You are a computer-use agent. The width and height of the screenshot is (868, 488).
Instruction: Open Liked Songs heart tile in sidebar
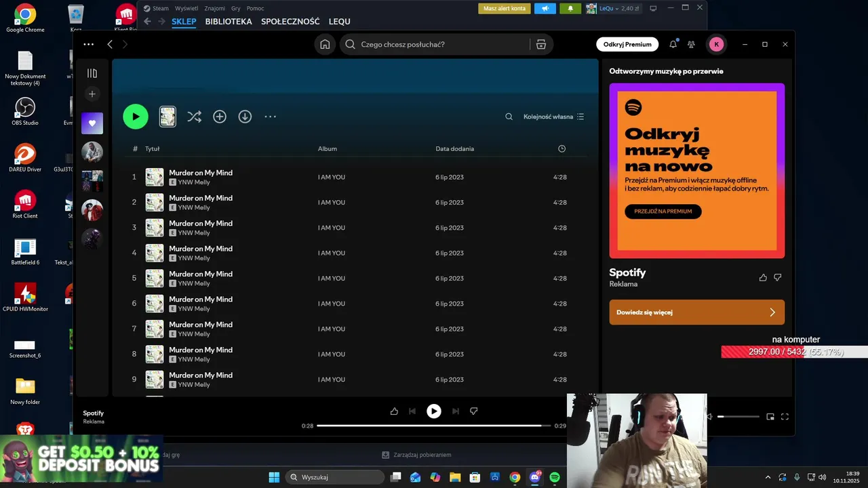click(92, 123)
